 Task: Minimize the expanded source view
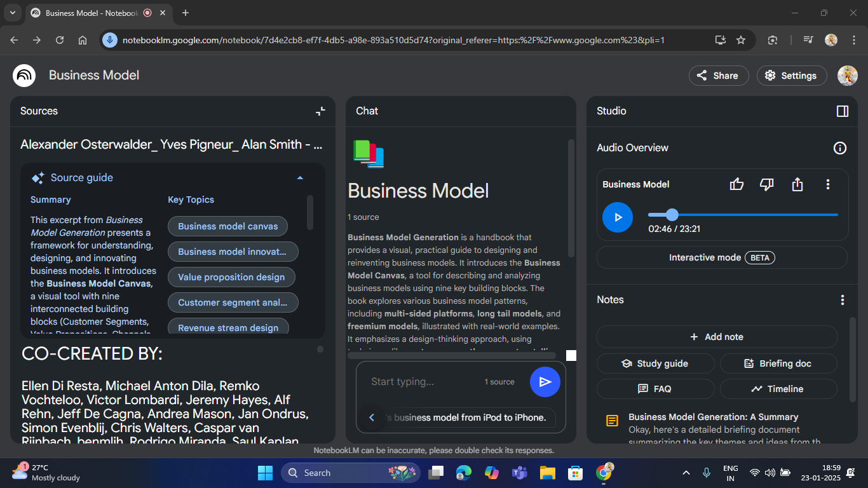(x=320, y=111)
